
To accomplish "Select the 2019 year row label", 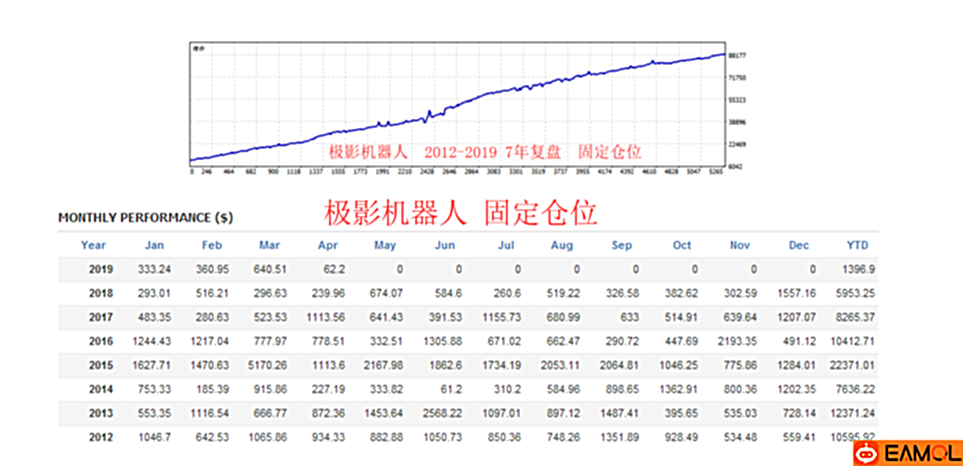I will tap(101, 270).
